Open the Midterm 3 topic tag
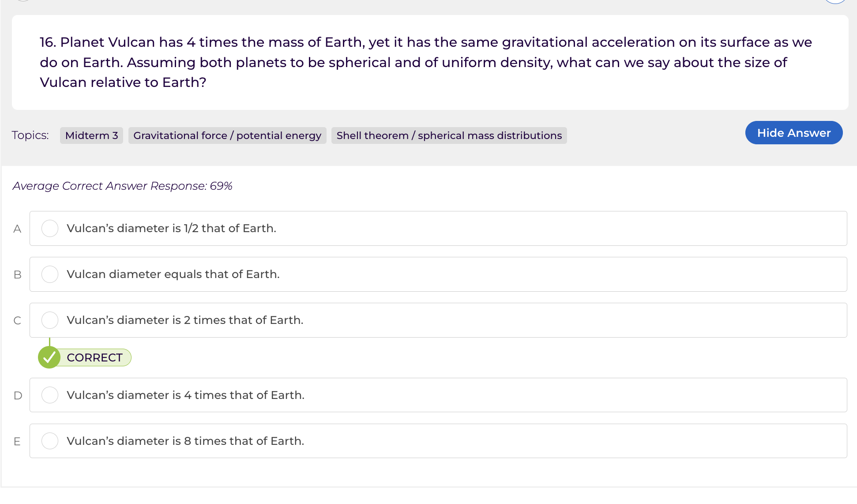The width and height of the screenshot is (857, 504). click(91, 135)
